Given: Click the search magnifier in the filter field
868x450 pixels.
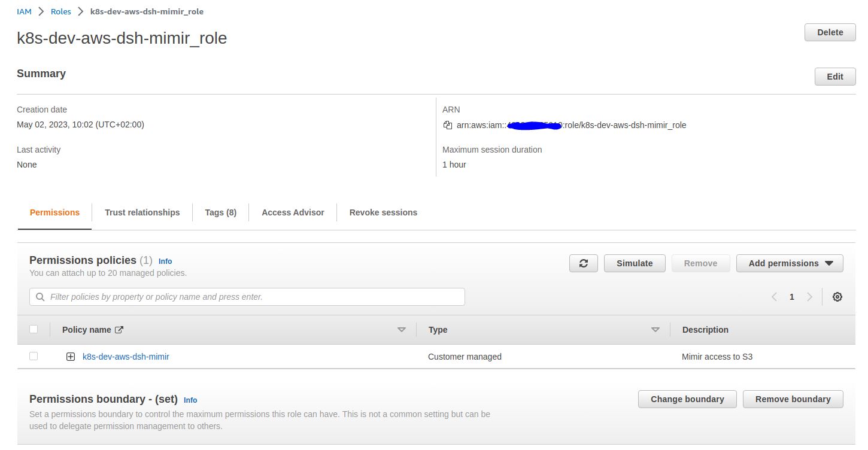Looking at the screenshot, I should (40, 296).
